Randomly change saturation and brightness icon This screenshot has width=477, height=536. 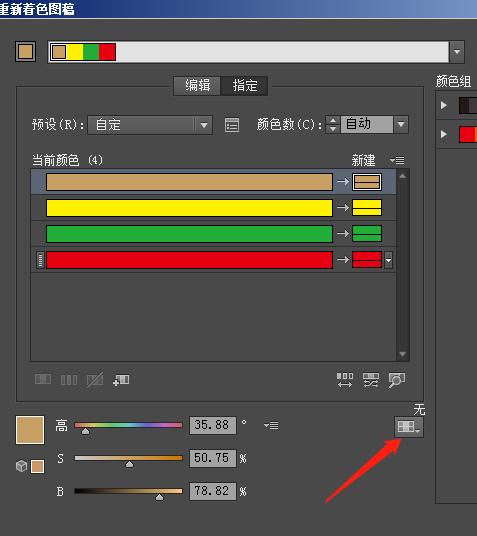pos(371,380)
